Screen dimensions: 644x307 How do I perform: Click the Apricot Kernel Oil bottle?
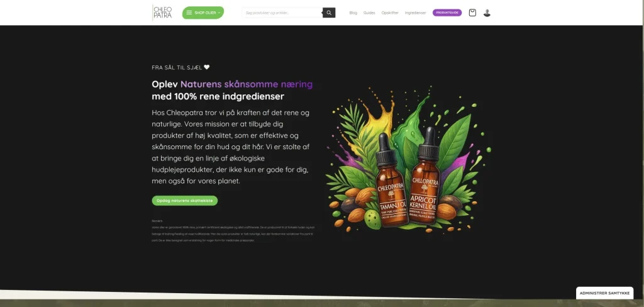click(425, 176)
